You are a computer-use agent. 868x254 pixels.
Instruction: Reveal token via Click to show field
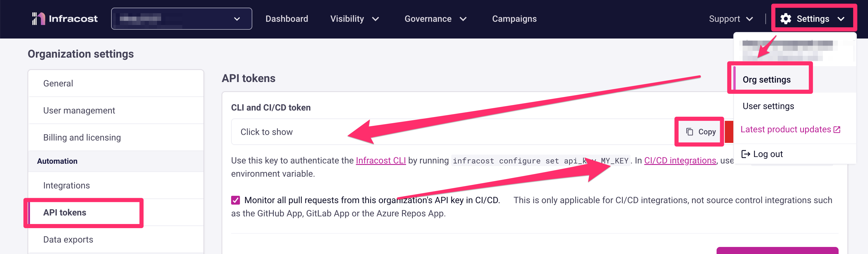pyautogui.click(x=266, y=132)
